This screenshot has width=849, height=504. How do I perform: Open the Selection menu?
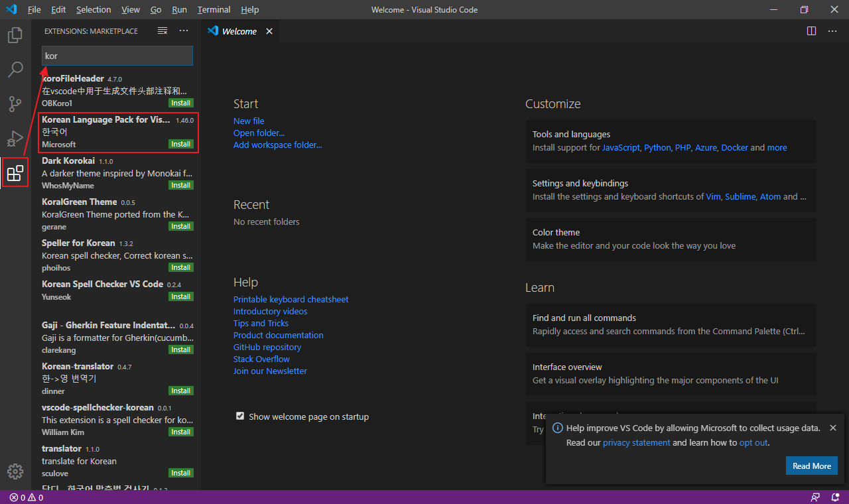click(x=94, y=9)
